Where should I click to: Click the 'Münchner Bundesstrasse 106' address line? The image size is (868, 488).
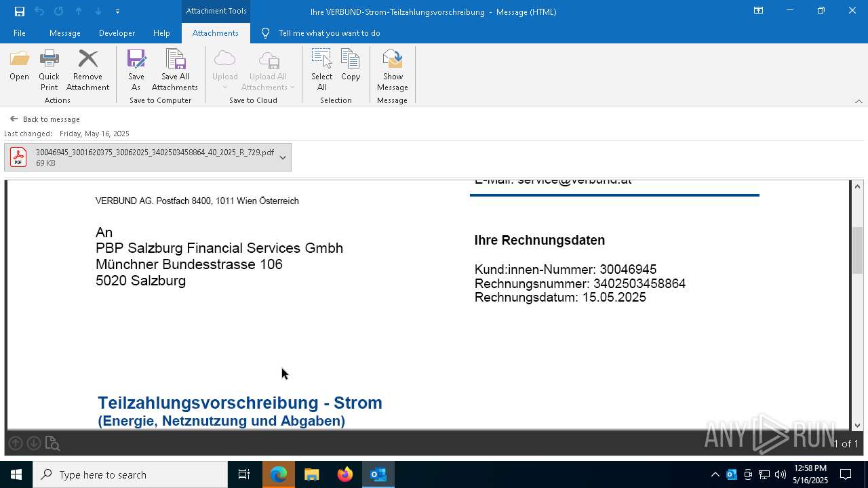pos(189,264)
